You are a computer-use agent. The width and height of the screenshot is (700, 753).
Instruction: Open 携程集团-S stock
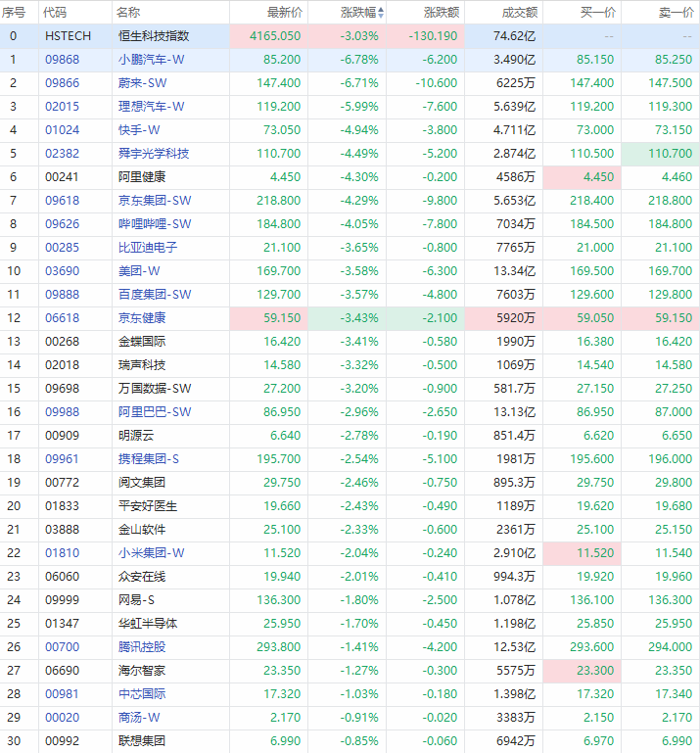(x=149, y=459)
